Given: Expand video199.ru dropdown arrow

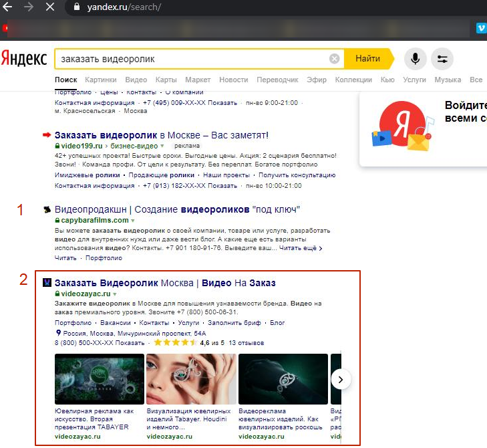Looking at the screenshot, I should 162,146.
